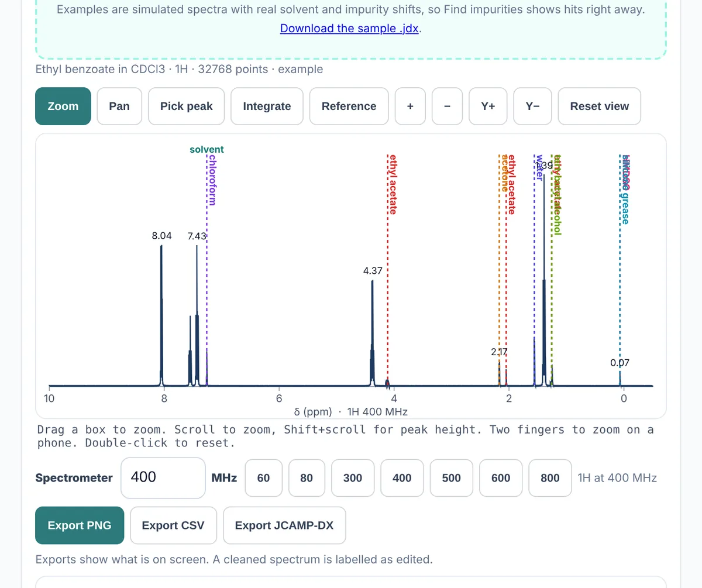Viewport: 702px width, 588px height.
Task: Open Download the sample .jdx link
Action: tap(349, 28)
